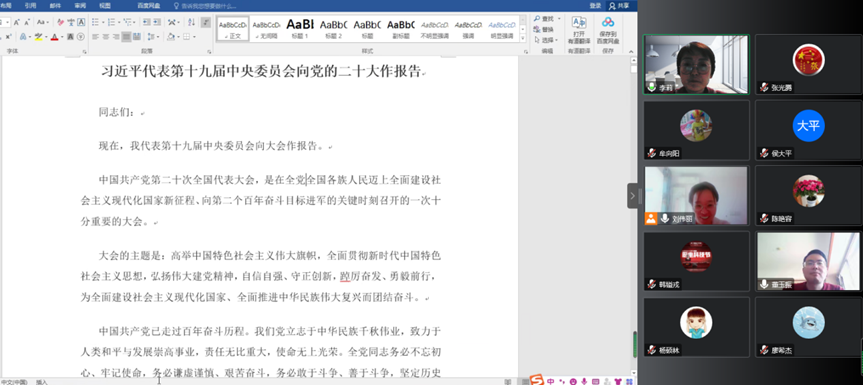
Task: Open the 查找 find dropdown arrow
Action: tap(558, 19)
